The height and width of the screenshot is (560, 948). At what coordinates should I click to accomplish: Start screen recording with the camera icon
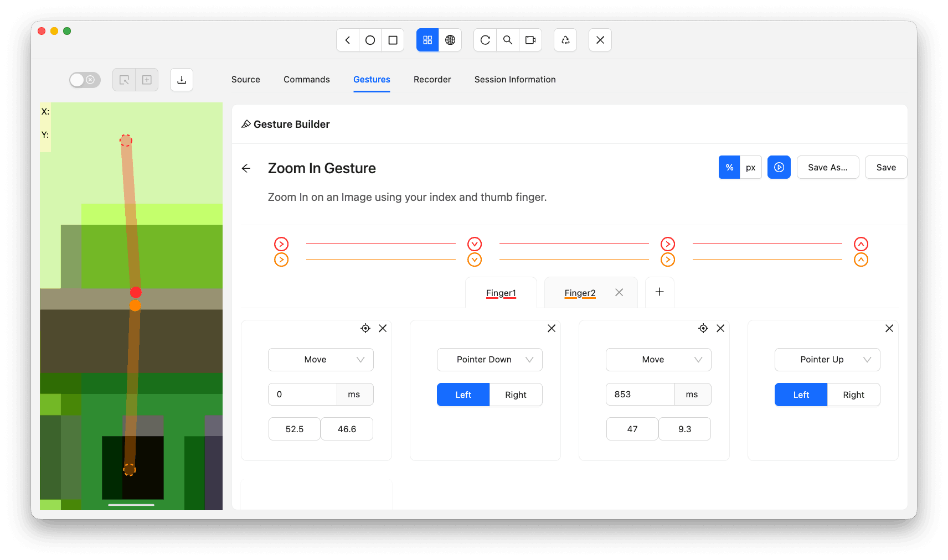pyautogui.click(x=530, y=40)
